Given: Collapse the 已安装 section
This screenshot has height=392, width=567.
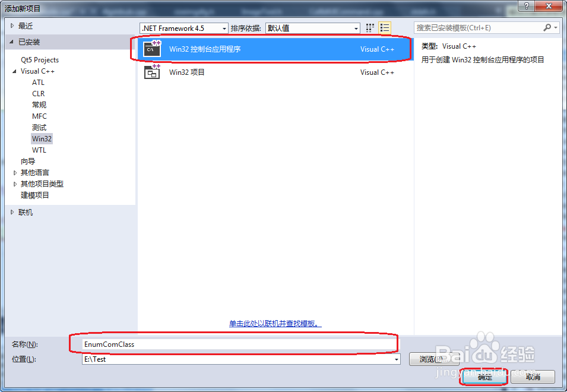Looking at the screenshot, I should (x=12, y=42).
